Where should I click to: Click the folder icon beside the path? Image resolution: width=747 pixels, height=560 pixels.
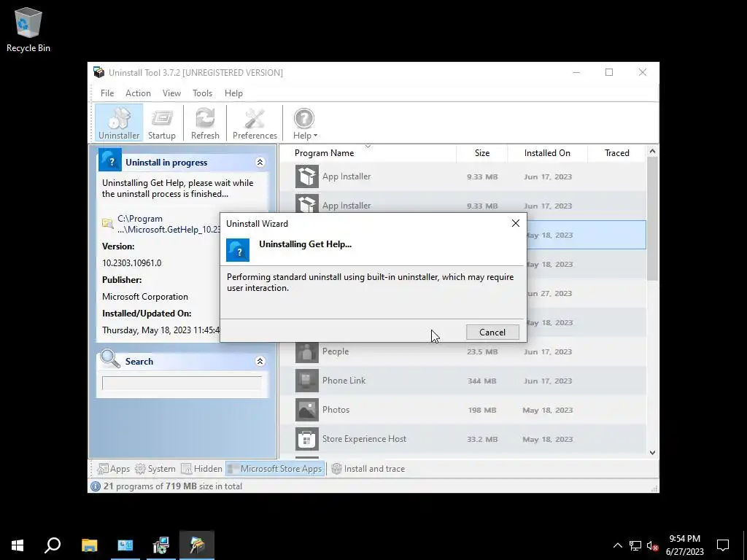pos(108,223)
